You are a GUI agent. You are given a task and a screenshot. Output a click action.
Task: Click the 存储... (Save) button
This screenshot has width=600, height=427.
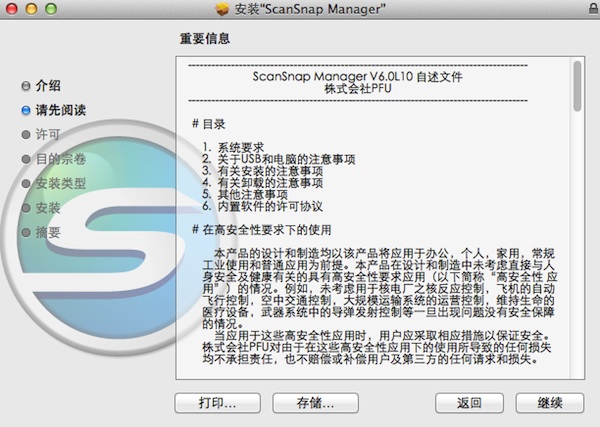[315, 403]
